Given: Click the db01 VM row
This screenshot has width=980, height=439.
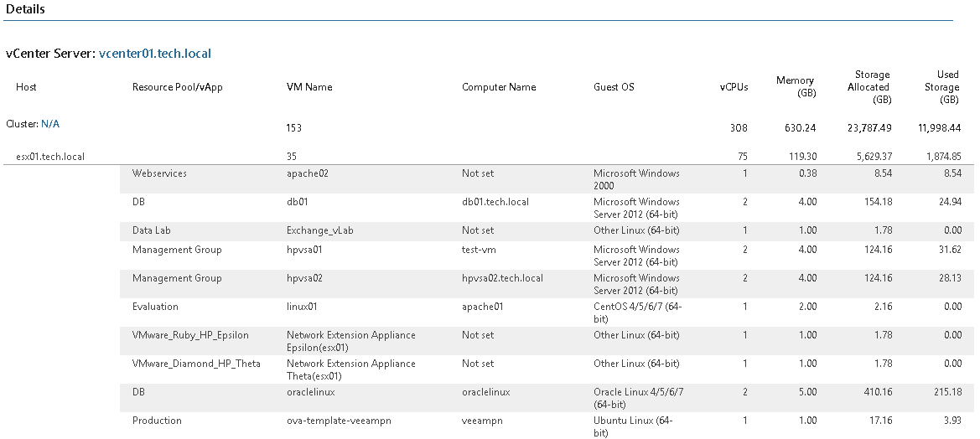Looking at the screenshot, I should [x=298, y=202].
